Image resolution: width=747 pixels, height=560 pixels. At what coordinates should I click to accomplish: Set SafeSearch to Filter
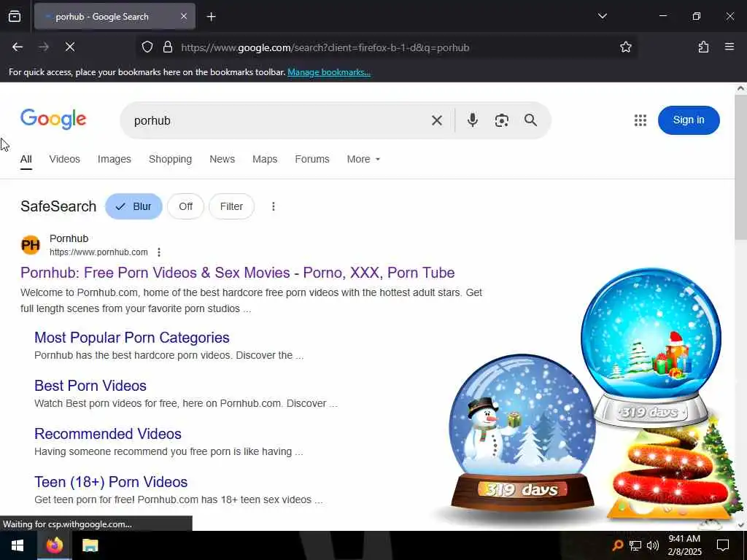pos(231,206)
